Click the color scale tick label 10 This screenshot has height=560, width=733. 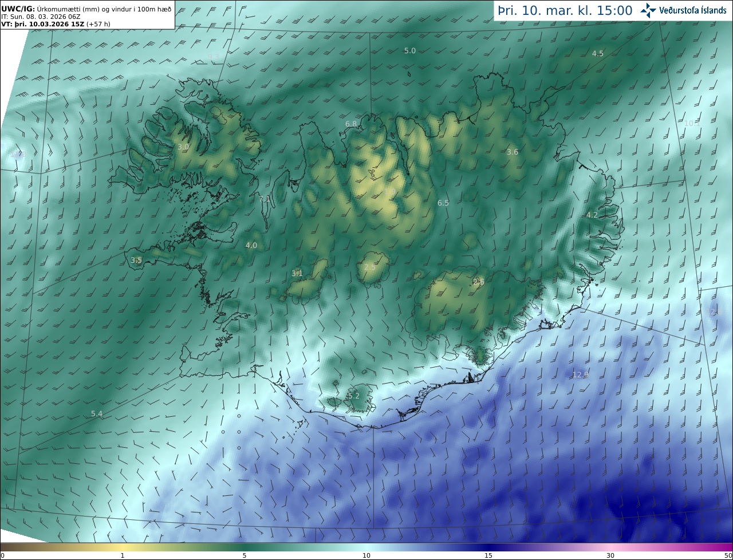coord(366,555)
